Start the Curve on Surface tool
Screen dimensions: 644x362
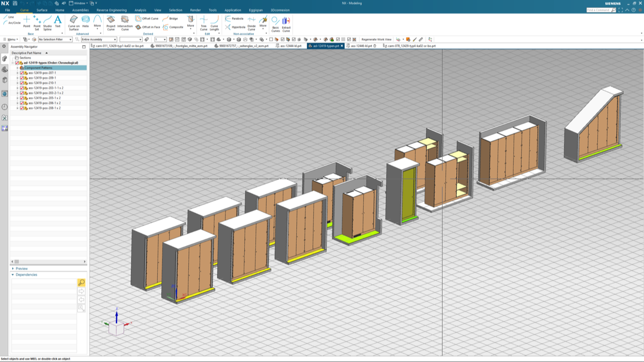click(x=74, y=23)
